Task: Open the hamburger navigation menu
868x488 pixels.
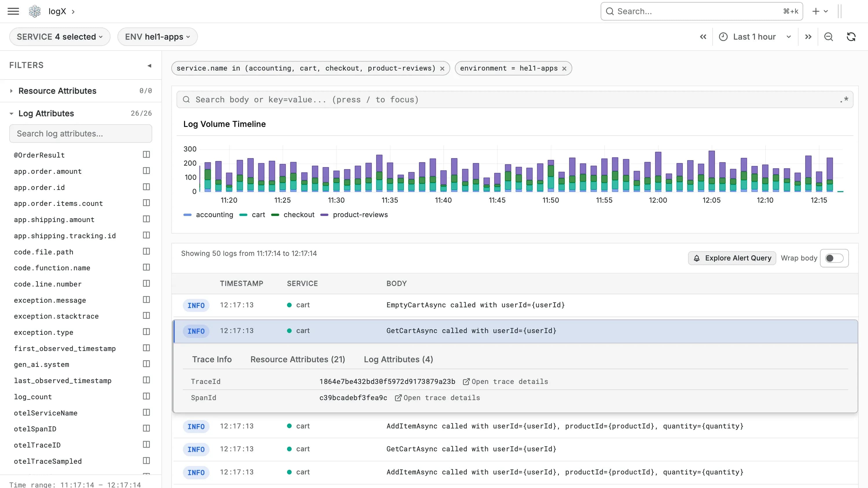Action: click(13, 11)
